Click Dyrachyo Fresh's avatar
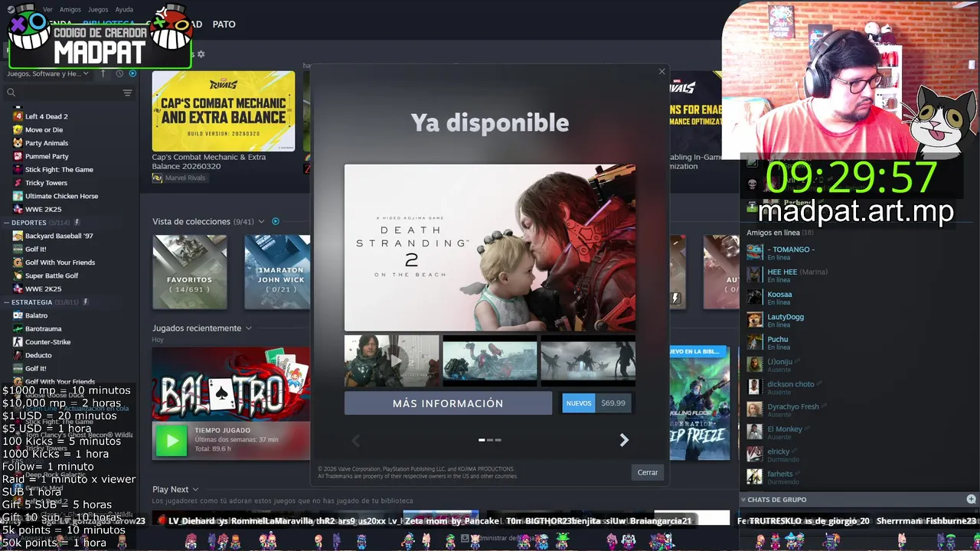Screen dimensions: 980x551 (x=755, y=409)
